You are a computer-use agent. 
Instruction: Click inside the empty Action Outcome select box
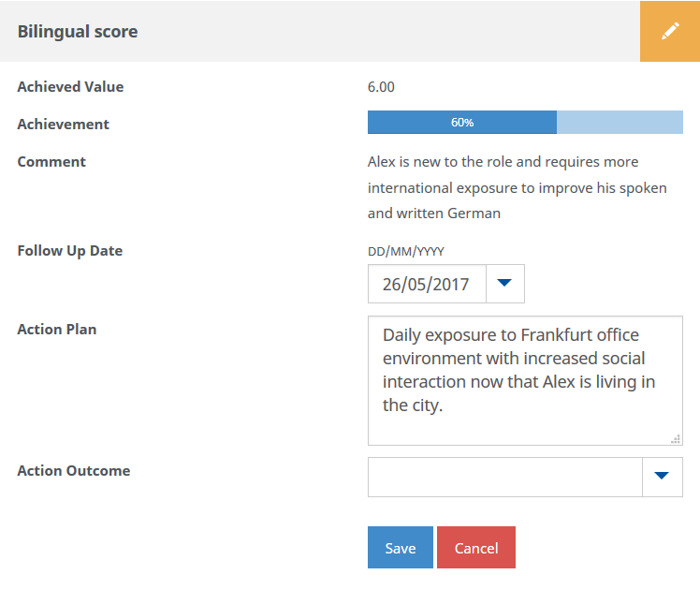pos(504,477)
